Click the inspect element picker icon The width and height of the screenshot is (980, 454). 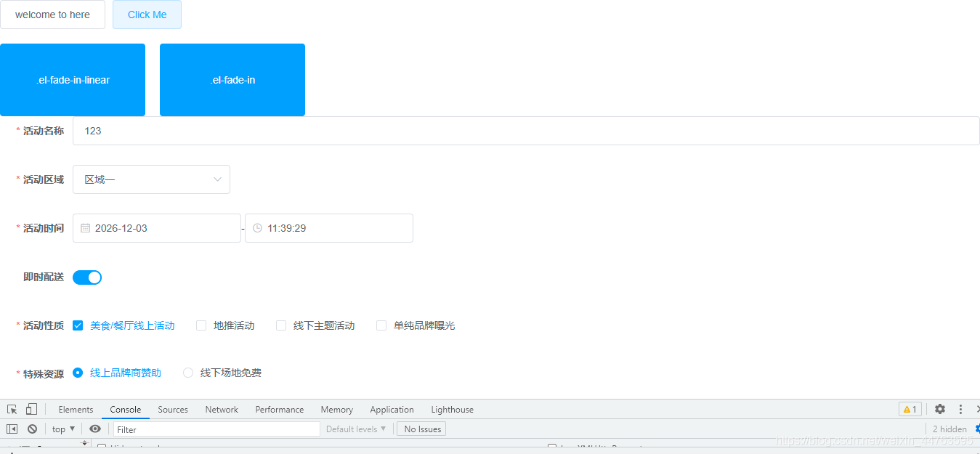click(x=12, y=409)
